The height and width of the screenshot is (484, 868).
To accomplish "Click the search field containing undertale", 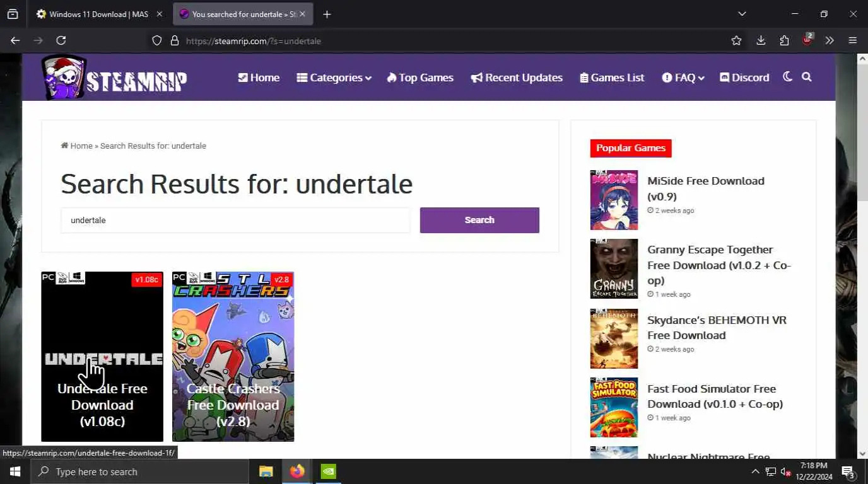I will tap(235, 220).
